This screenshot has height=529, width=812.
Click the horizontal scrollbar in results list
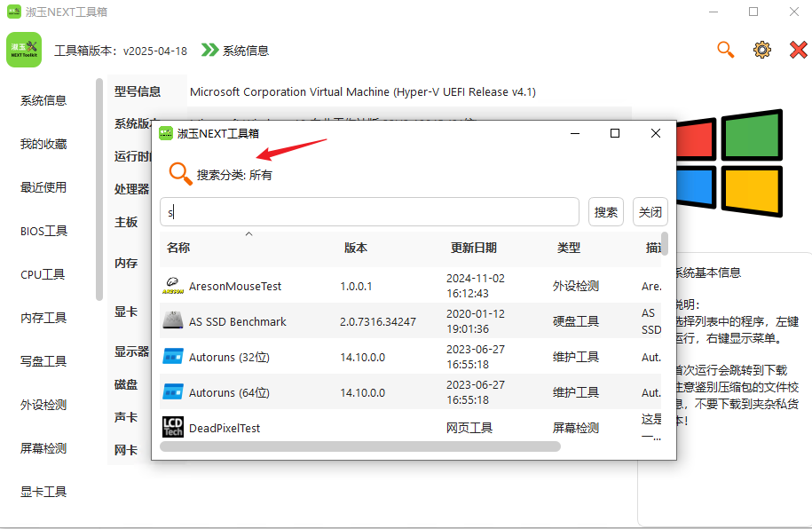click(x=360, y=446)
